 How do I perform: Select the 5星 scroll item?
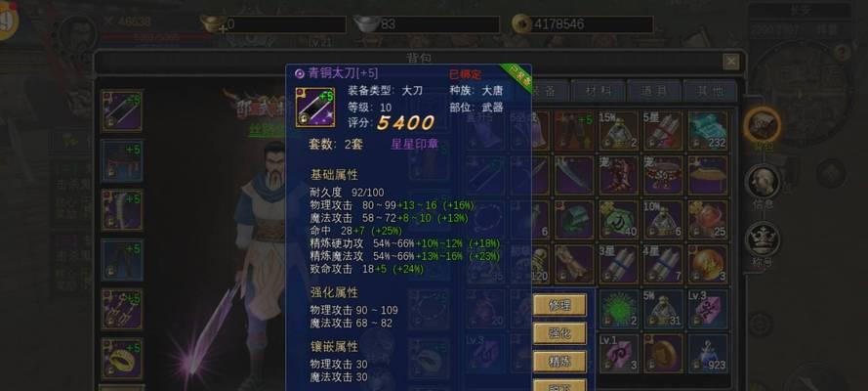pyautogui.click(x=663, y=131)
